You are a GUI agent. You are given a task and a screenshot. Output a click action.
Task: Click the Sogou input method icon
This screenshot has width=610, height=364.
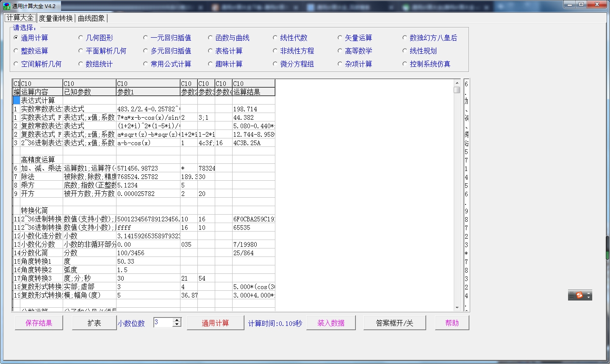(x=579, y=295)
